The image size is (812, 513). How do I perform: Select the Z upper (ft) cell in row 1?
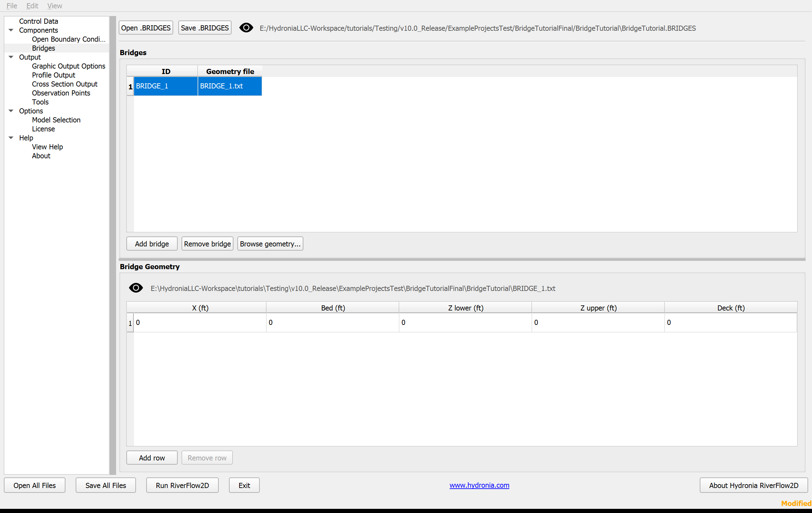(x=598, y=323)
